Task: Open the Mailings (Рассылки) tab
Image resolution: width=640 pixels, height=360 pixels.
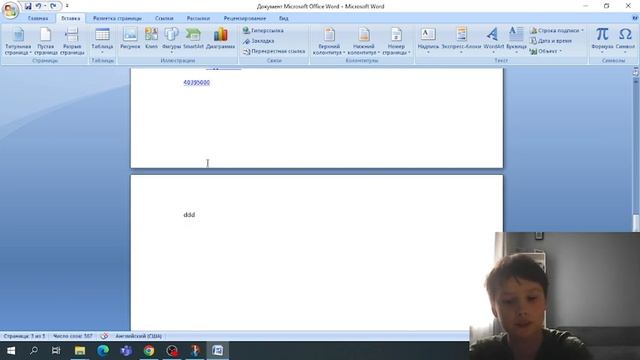Action: pos(198,18)
